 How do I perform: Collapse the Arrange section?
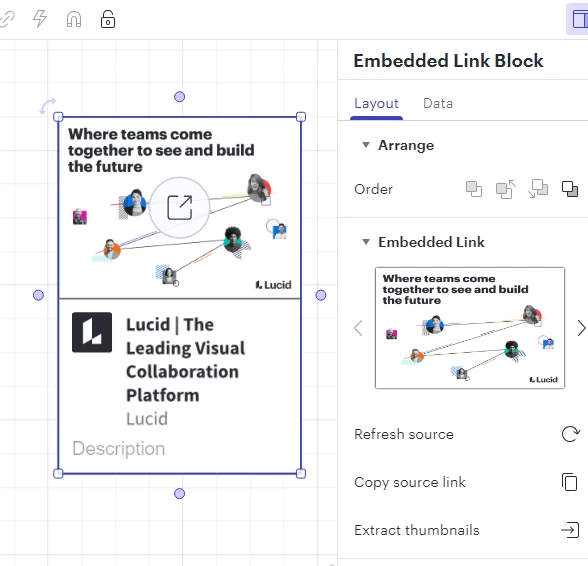(366, 145)
